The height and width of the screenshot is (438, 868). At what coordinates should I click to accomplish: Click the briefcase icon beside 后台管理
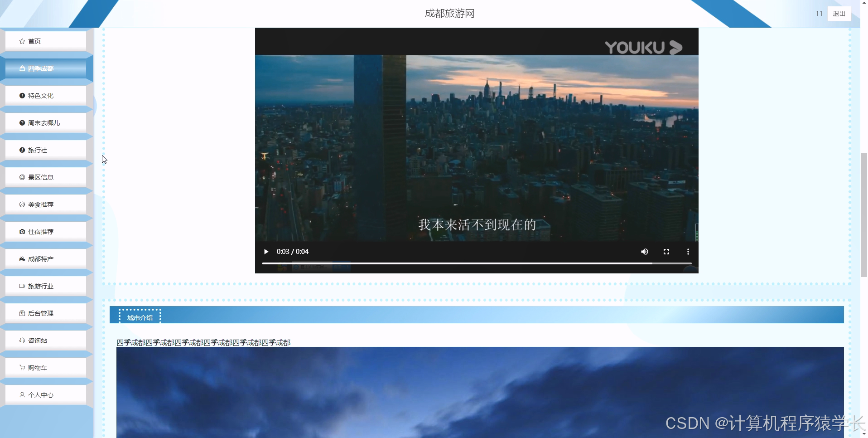click(x=22, y=313)
